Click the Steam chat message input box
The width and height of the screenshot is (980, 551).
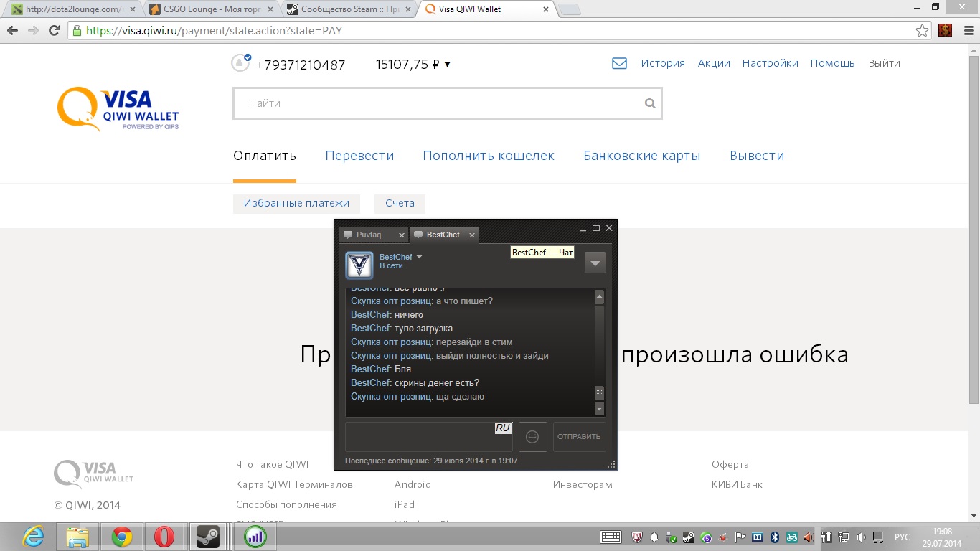coord(429,436)
